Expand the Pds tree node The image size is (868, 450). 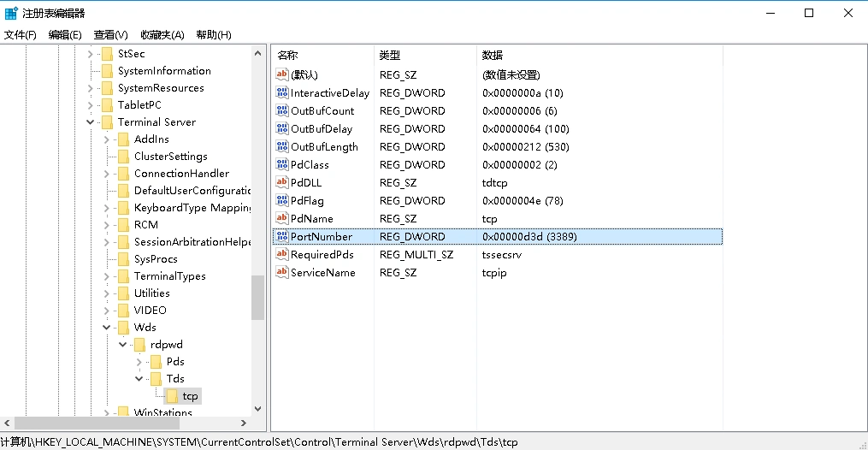click(139, 362)
